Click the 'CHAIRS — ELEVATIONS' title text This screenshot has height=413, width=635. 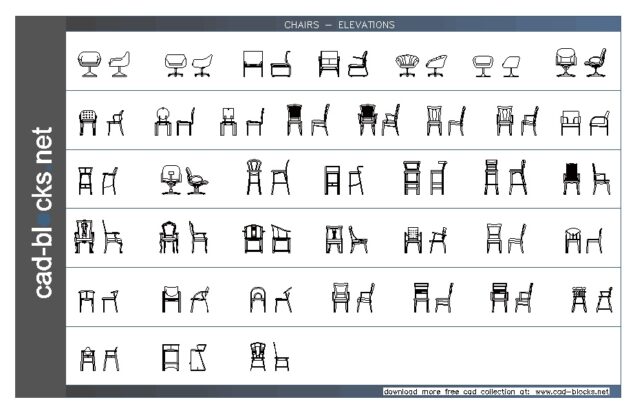tap(339, 25)
